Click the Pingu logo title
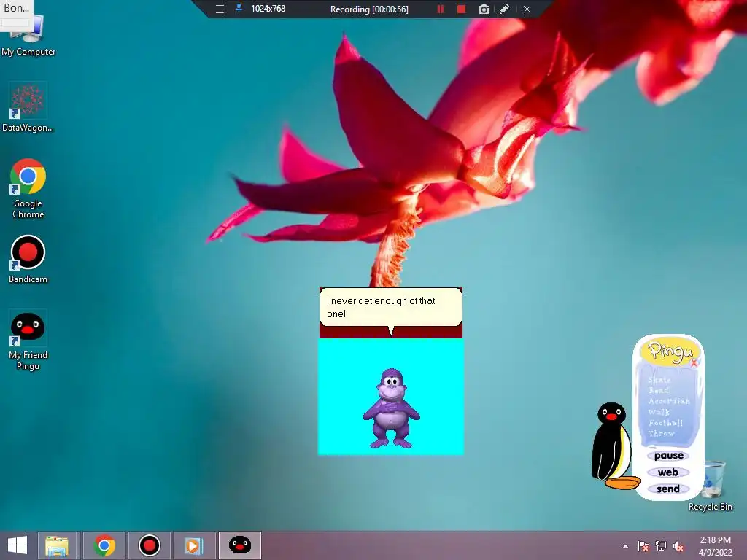Viewport: 747px width, 560px height. click(x=670, y=351)
